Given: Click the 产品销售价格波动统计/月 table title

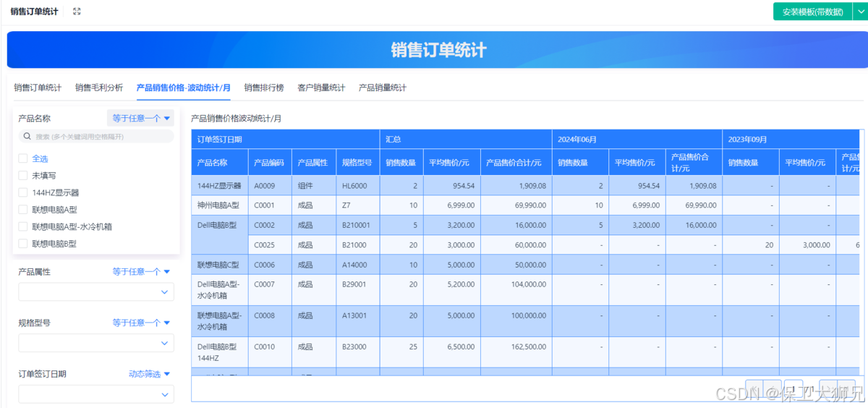Looking at the screenshot, I should click(x=236, y=118).
